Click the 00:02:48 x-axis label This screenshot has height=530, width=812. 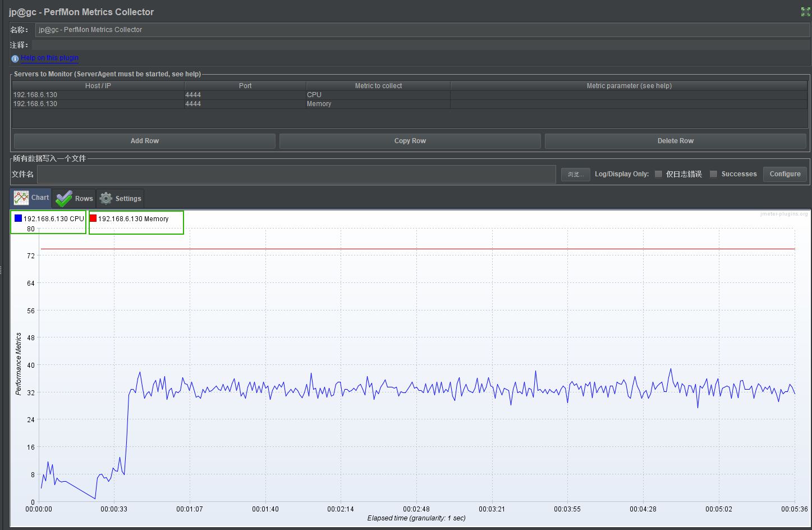[416, 509]
